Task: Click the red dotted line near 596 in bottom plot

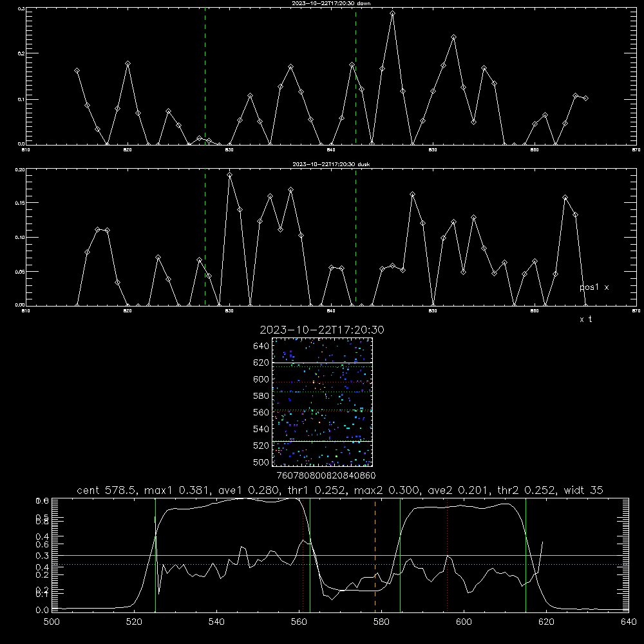Action: click(448, 555)
